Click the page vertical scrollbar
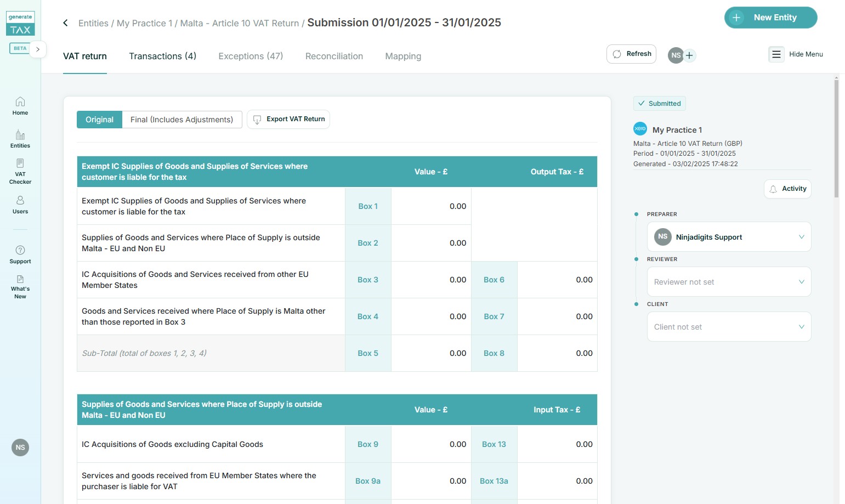This screenshot has width=845, height=504. click(x=836, y=137)
